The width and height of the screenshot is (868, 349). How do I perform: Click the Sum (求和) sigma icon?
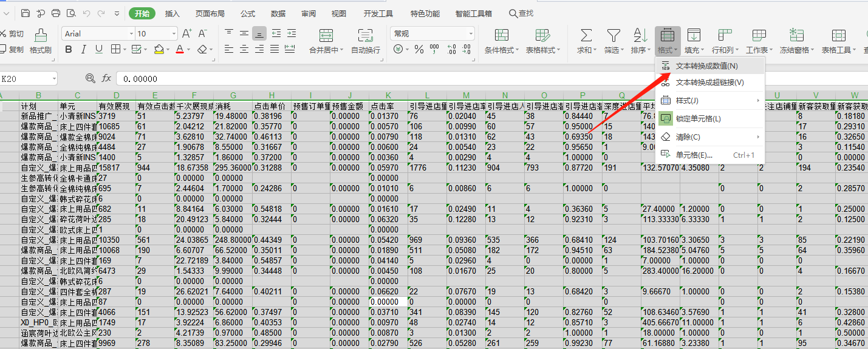click(586, 36)
